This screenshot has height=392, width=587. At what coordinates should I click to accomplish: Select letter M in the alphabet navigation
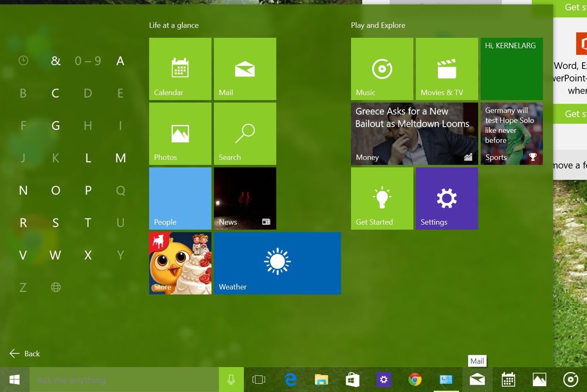(x=120, y=158)
